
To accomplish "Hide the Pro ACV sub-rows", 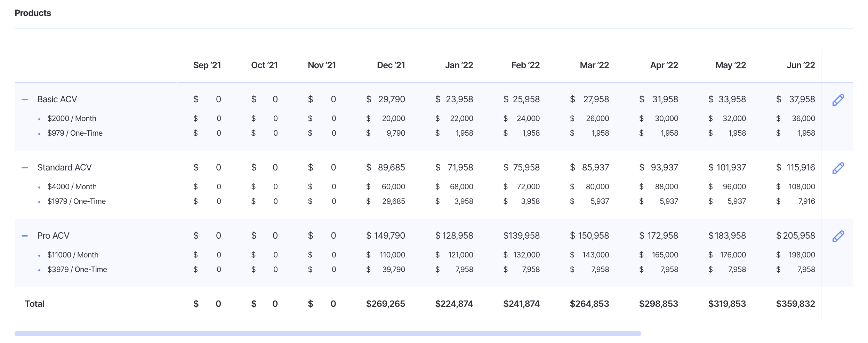I will click(x=25, y=236).
